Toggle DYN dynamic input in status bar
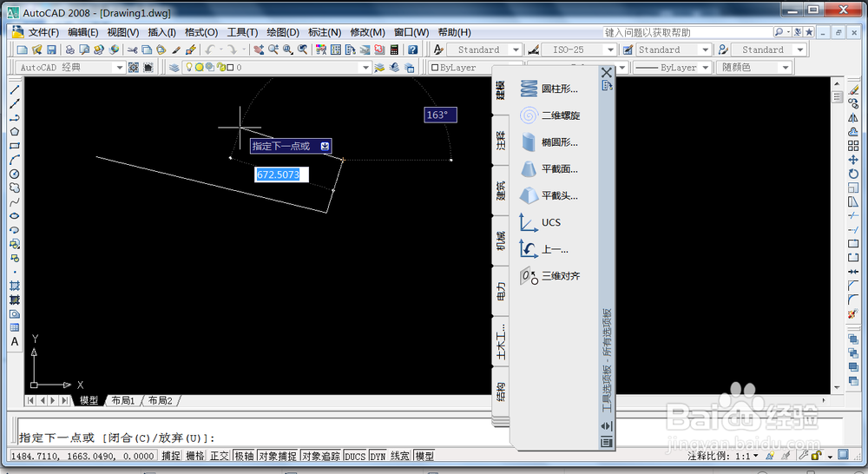Viewport: 868px width, 474px height. coord(378,457)
